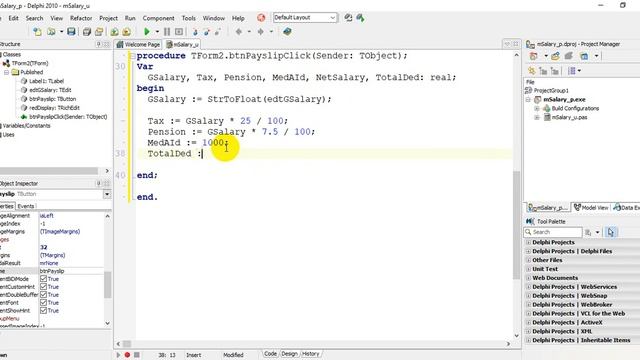Toggle the ParentDoubleBuffered True checkbox

pyautogui.click(x=43, y=295)
